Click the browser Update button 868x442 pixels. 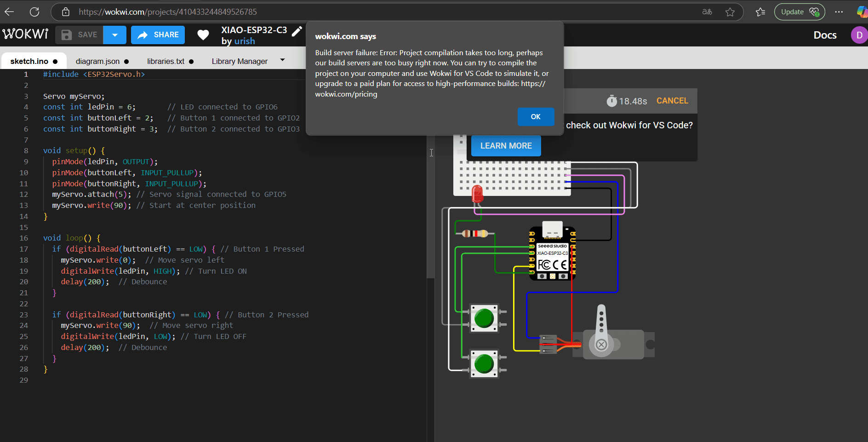[799, 12]
